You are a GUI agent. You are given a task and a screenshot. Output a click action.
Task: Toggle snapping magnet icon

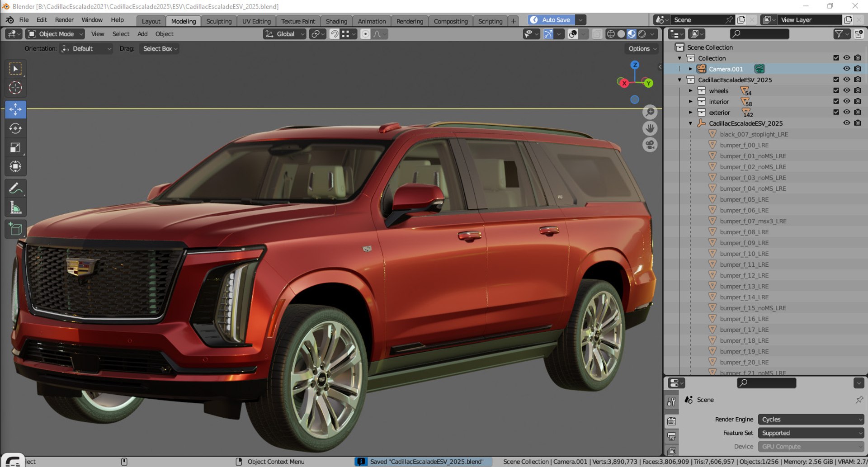[x=334, y=34]
